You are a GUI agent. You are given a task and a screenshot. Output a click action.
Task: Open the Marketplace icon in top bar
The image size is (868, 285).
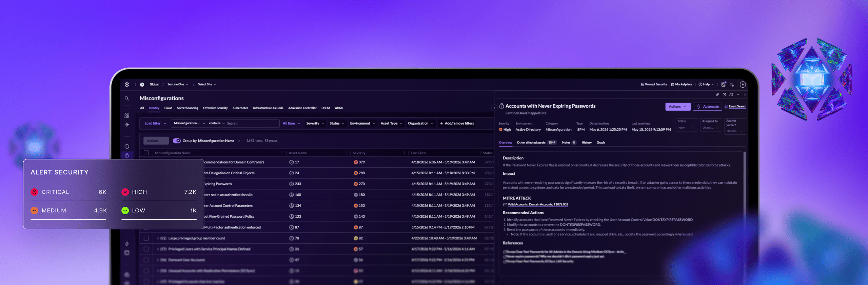click(x=672, y=84)
